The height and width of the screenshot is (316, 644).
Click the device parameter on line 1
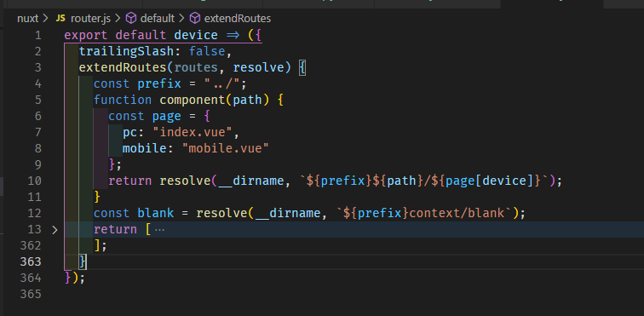tap(196, 35)
